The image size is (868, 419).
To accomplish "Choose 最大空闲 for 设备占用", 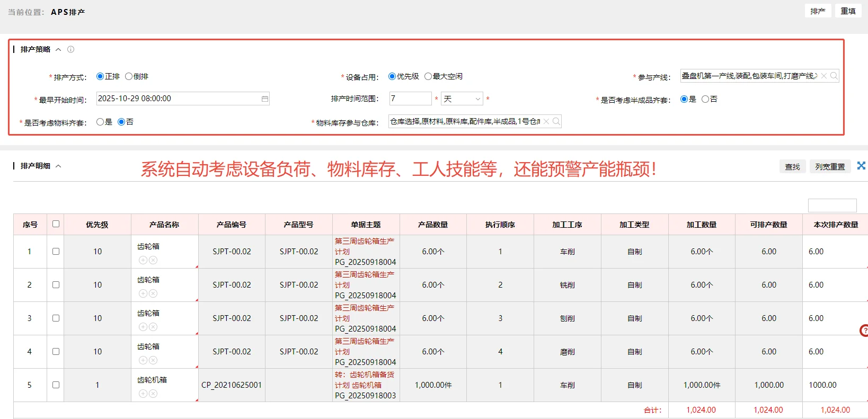I will pos(428,76).
